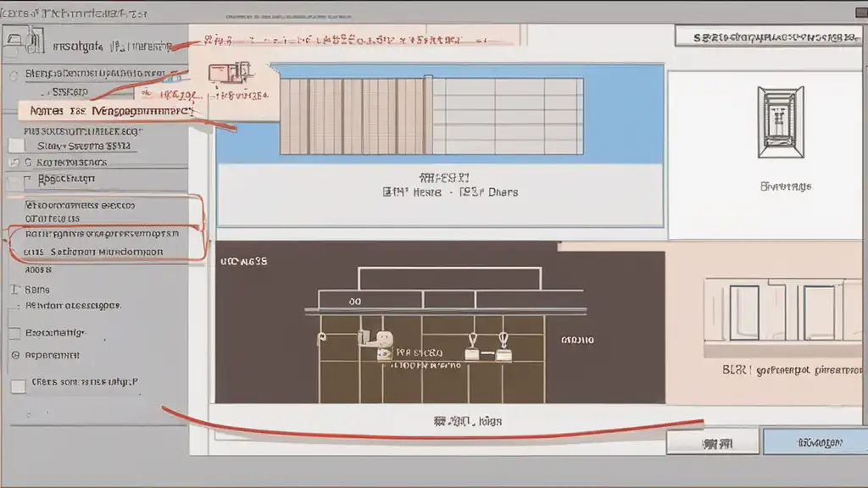Click the text cursor icon beside Bains
This screenshot has height=488, width=868.
pos(15,290)
